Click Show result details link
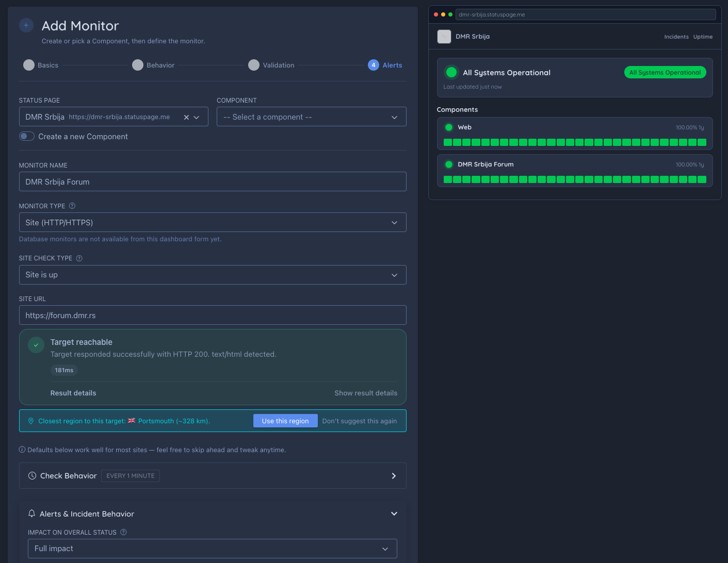This screenshot has height=563, width=728. [x=366, y=393]
